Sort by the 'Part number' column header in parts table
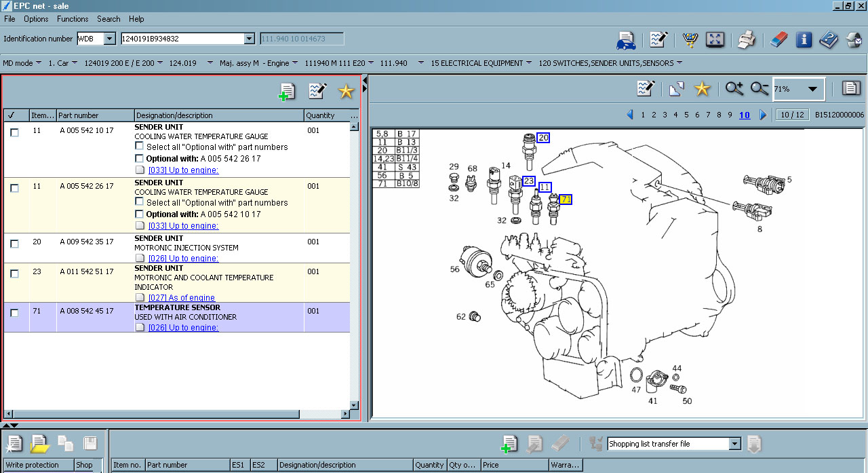The image size is (868, 473). pos(96,115)
